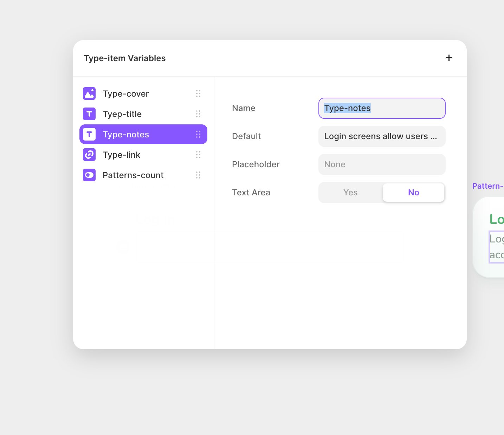
Task: Click the Name field label
Action: (244, 108)
